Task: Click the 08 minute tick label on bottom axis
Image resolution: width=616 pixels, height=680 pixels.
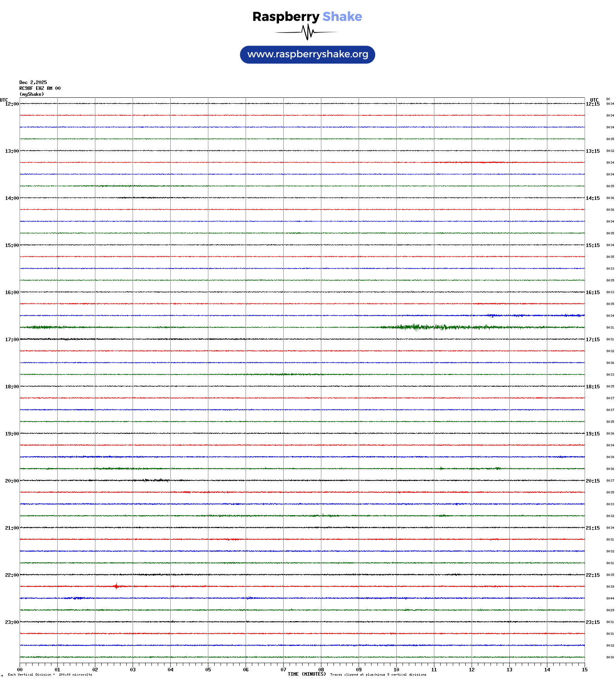Action: [x=321, y=670]
